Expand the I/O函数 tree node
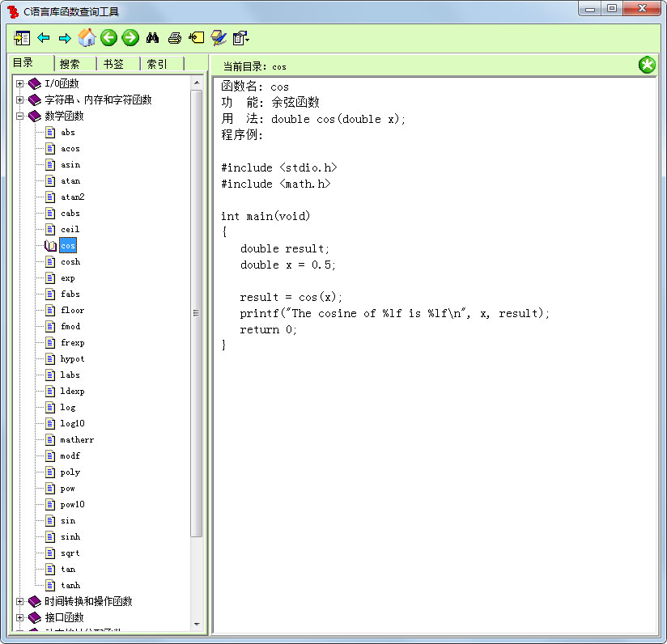This screenshot has height=644, width=667. (19, 84)
